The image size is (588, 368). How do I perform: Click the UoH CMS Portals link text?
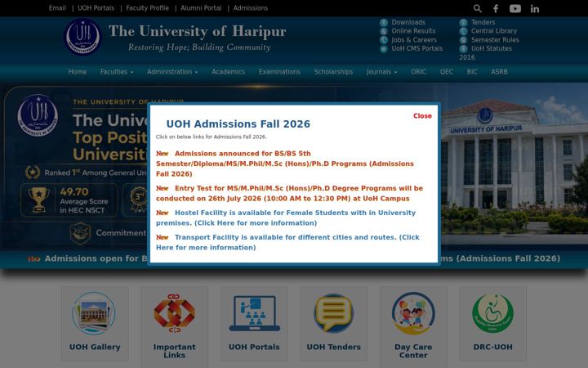coord(417,48)
